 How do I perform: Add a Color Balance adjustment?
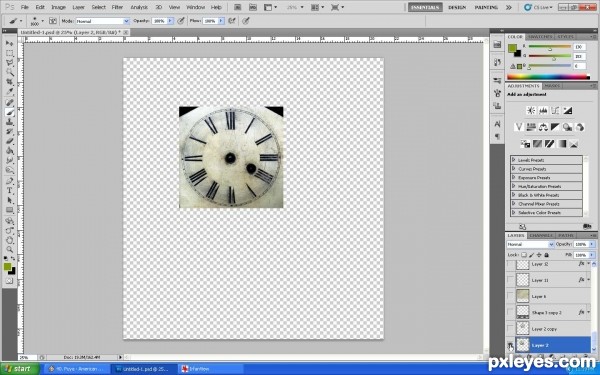point(543,127)
